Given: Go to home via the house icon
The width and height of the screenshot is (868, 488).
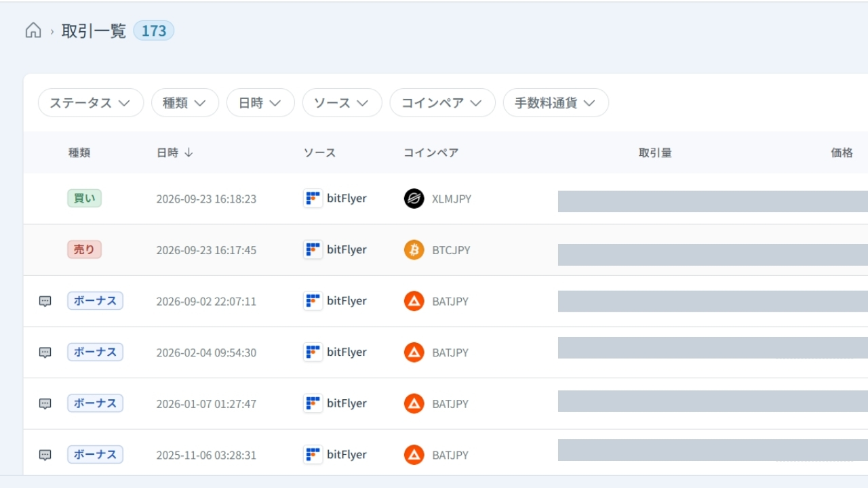Looking at the screenshot, I should pos(33,30).
